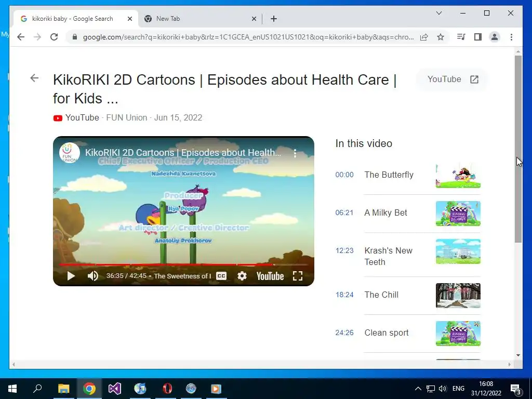The height and width of the screenshot is (399, 532).
Task: Bookmark this page with the star icon
Action: (441, 37)
